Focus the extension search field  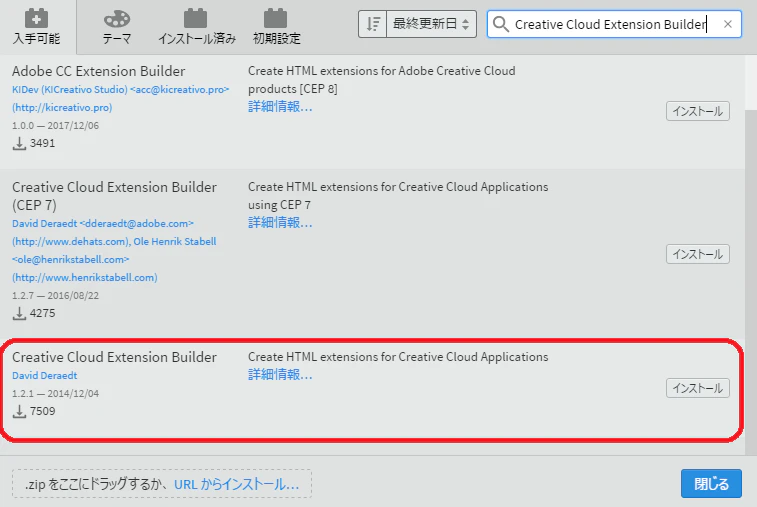613,24
